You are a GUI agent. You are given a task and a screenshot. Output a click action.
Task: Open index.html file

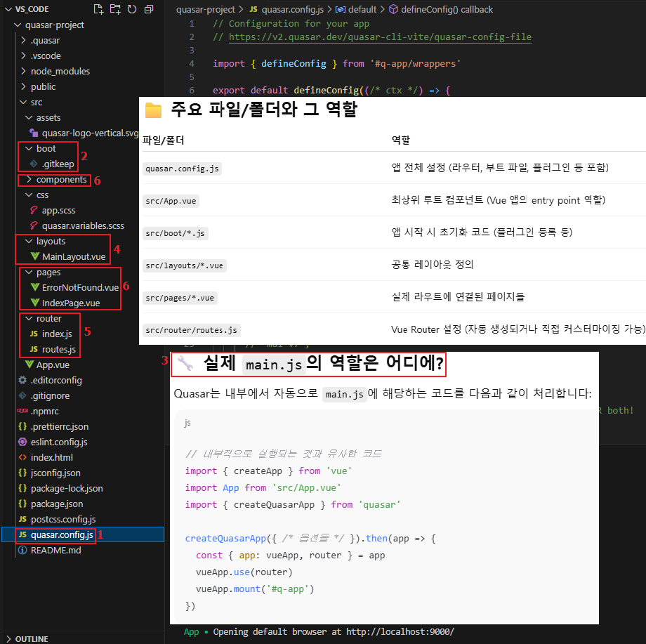point(51,457)
